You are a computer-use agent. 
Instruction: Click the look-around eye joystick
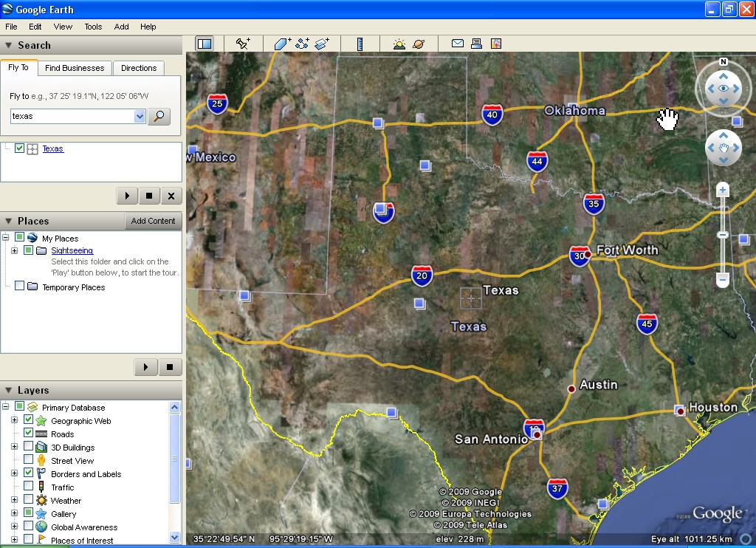tap(724, 89)
